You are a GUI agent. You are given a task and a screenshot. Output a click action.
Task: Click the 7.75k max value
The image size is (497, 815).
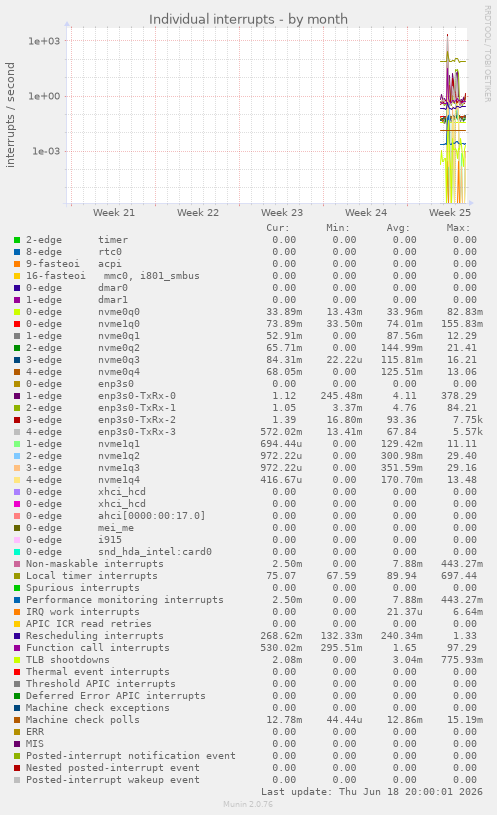click(x=467, y=420)
